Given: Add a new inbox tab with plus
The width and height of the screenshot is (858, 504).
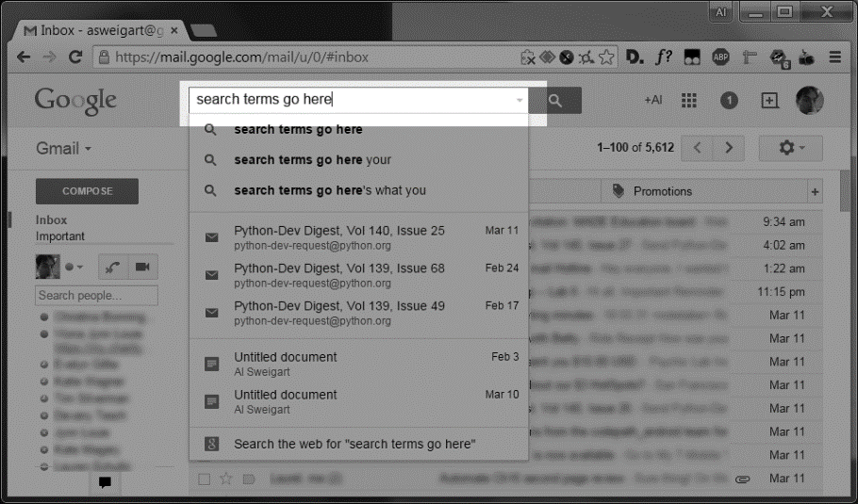Looking at the screenshot, I should [815, 192].
